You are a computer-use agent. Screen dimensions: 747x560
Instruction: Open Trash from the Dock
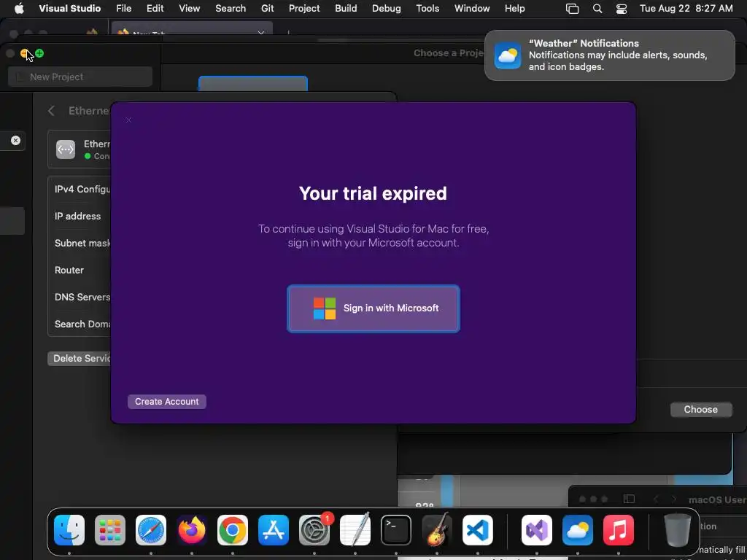[x=678, y=530]
